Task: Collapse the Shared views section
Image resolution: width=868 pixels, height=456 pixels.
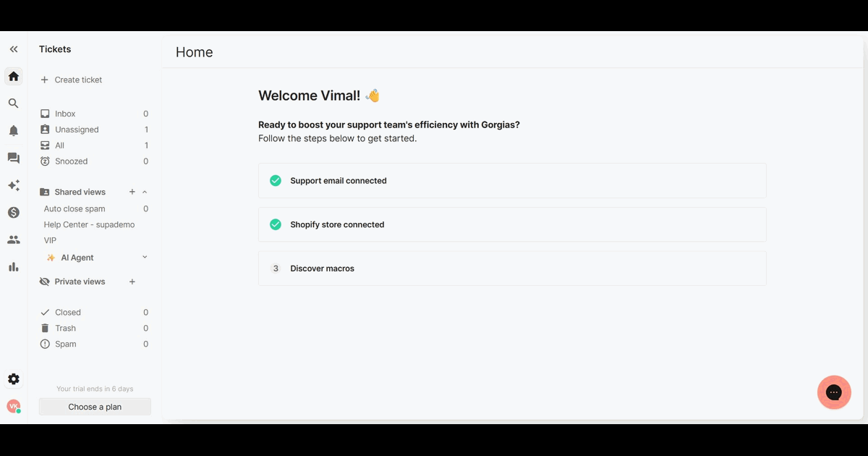Action: [x=145, y=192]
